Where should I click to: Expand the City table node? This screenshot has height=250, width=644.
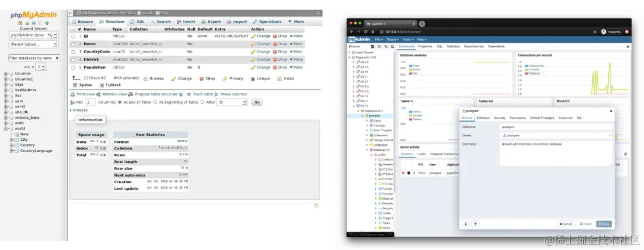(11, 140)
